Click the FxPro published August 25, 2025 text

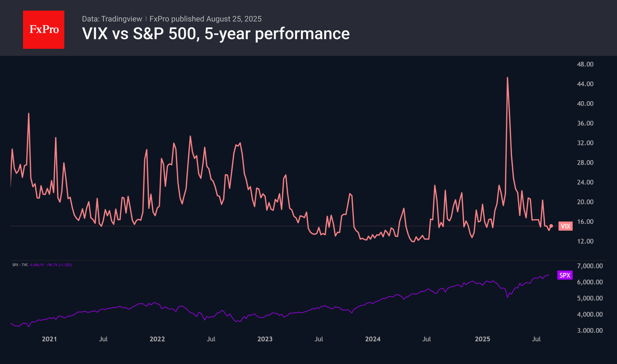coord(205,19)
